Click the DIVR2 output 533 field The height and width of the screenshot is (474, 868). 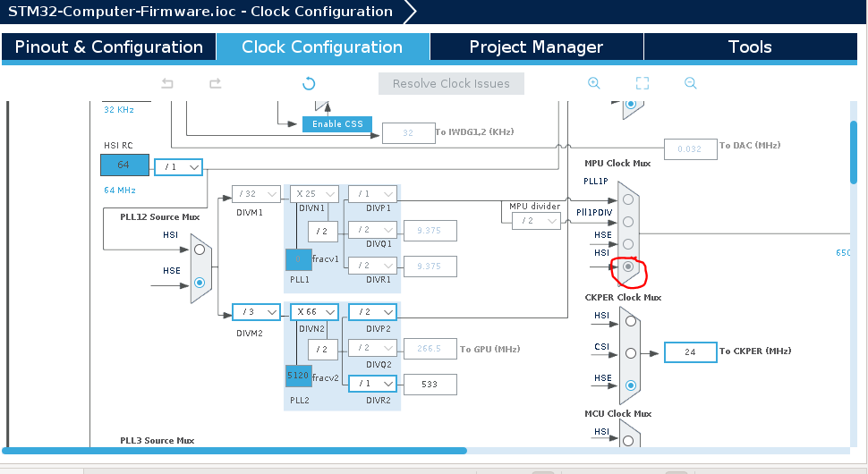tap(430, 385)
